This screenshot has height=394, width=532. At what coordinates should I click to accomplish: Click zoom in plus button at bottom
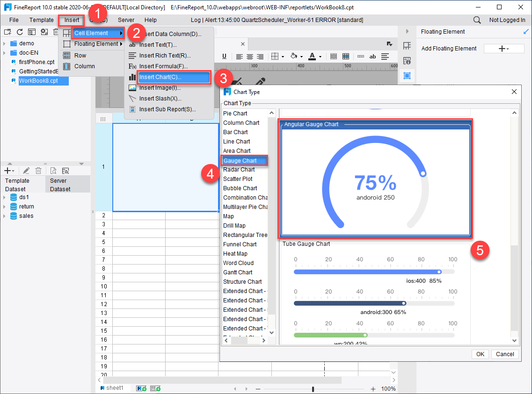[x=373, y=389]
